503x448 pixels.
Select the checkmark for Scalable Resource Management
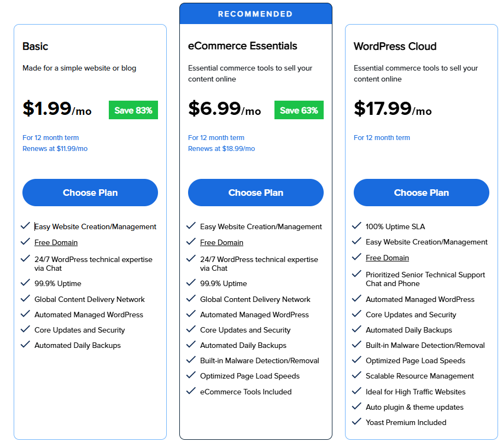(x=356, y=375)
